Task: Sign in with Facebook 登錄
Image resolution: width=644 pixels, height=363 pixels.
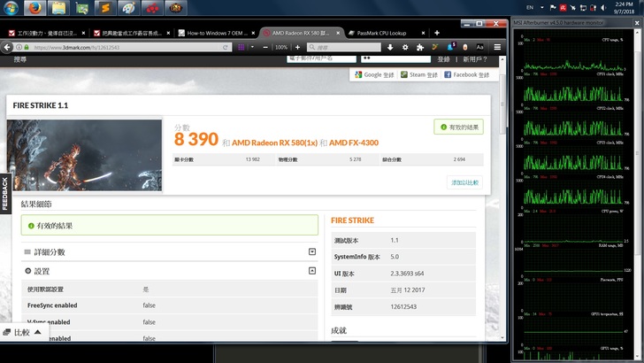Action: pos(466,75)
